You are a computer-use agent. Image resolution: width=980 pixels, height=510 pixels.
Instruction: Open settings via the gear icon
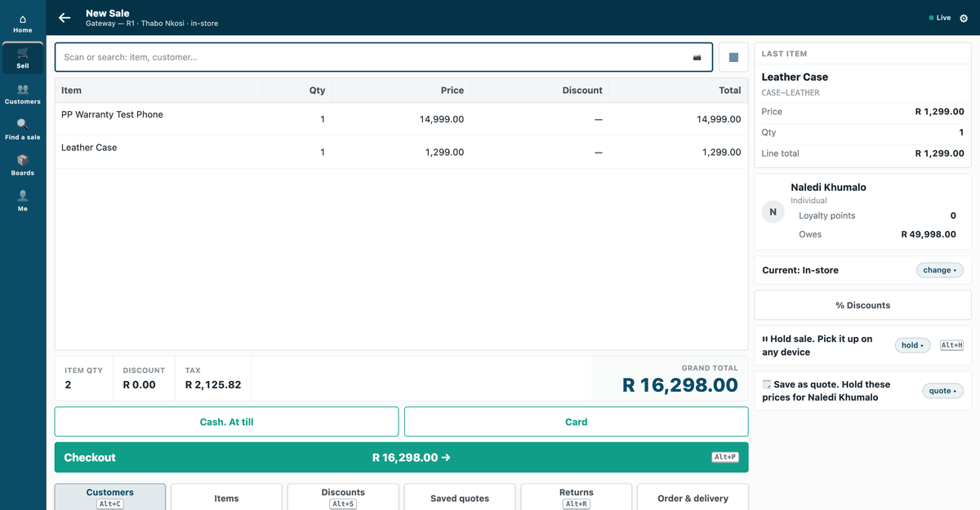coord(964,18)
